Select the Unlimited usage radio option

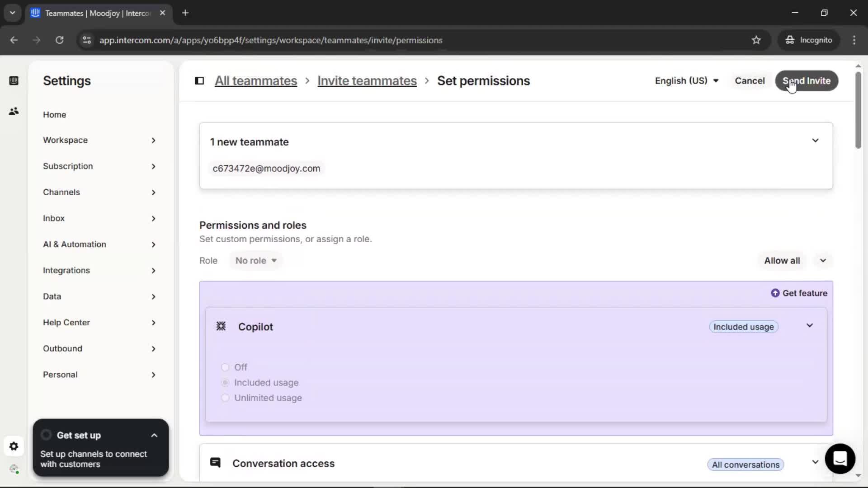tap(225, 398)
